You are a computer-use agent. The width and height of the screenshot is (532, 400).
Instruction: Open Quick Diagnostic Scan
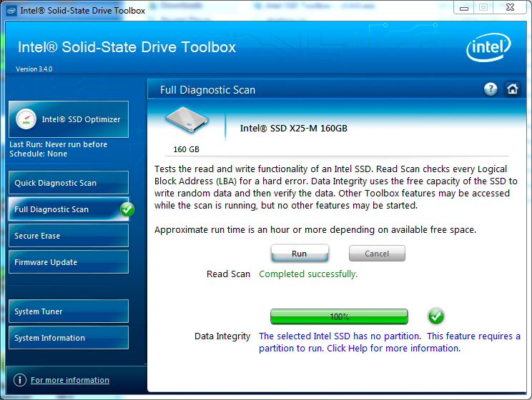tap(69, 183)
